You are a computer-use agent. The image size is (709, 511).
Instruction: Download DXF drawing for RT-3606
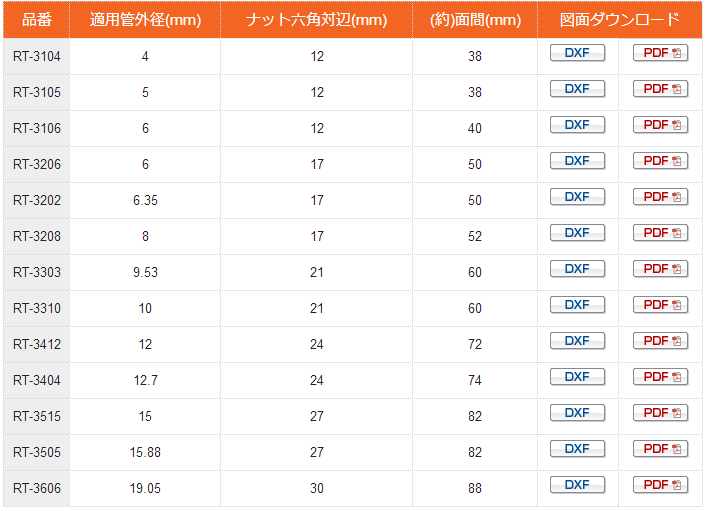pos(577,485)
